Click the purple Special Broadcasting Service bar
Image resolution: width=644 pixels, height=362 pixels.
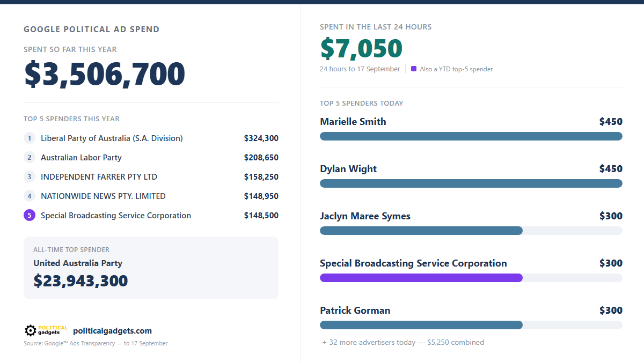pyautogui.click(x=421, y=278)
